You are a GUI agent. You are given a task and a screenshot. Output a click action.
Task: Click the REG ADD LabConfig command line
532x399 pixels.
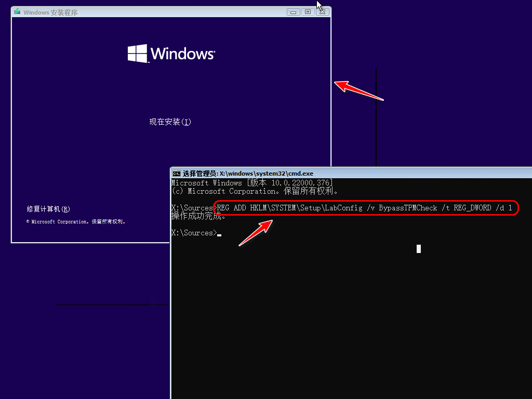tap(364, 208)
